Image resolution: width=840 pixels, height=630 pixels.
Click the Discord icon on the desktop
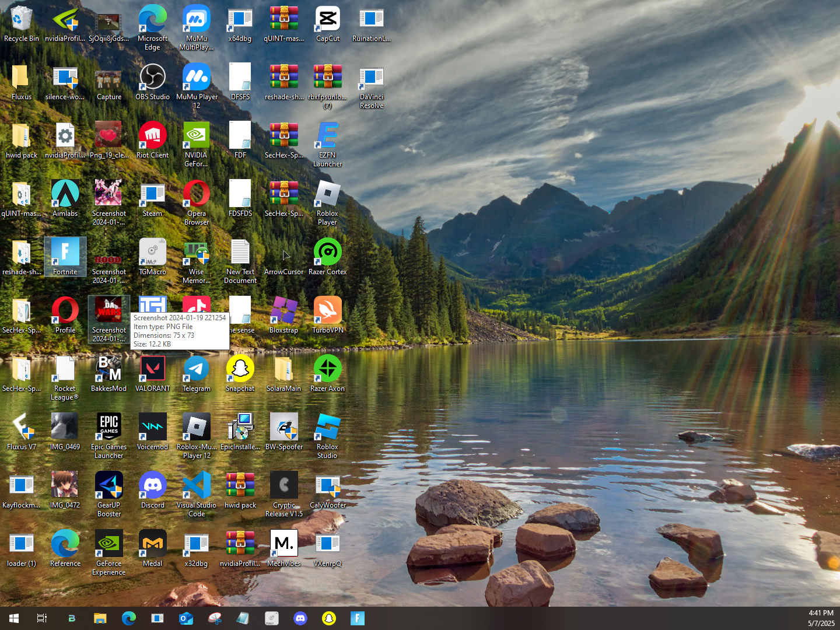(x=153, y=490)
